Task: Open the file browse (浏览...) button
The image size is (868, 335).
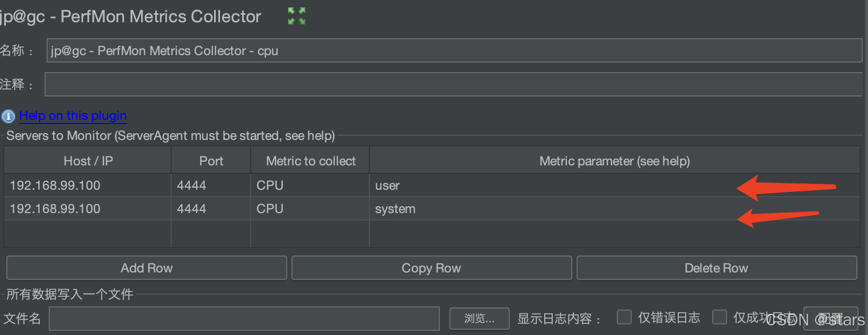Action: (x=480, y=319)
